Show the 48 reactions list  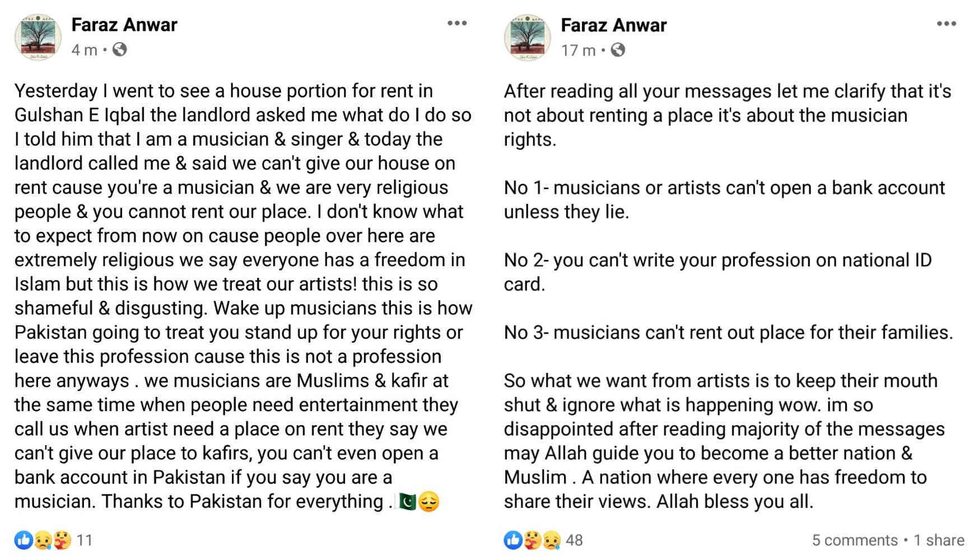point(575,540)
